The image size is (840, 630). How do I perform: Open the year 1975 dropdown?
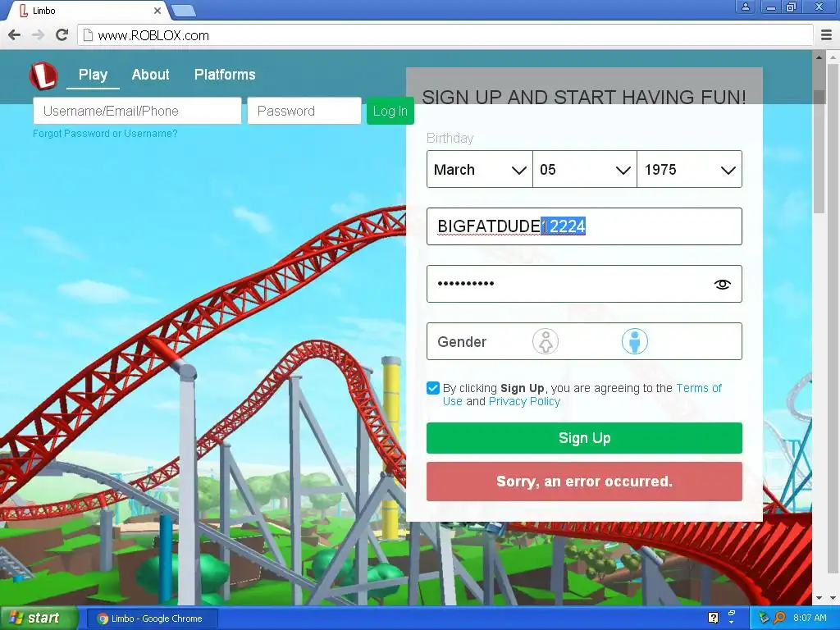coord(689,169)
